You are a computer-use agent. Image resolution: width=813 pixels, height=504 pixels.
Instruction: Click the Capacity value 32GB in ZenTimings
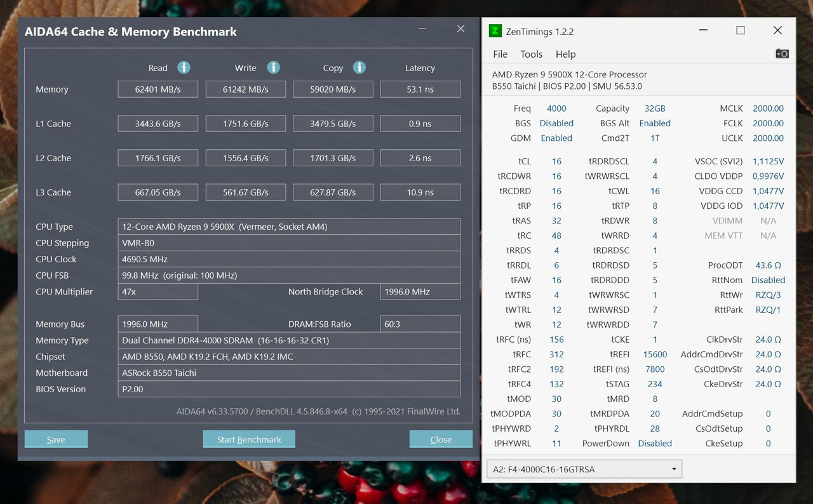[655, 109]
